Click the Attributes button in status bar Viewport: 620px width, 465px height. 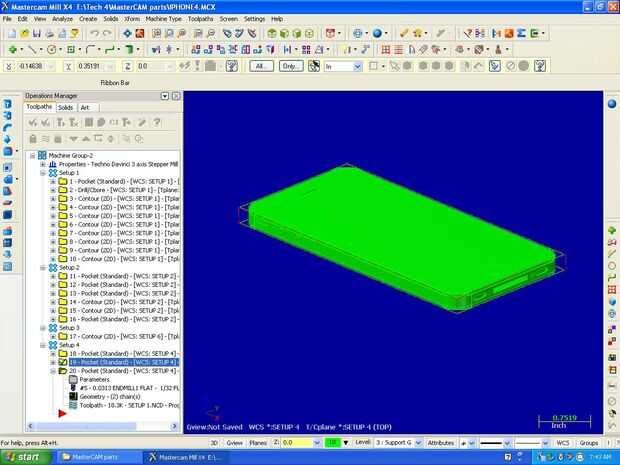click(x=441, y=443)
